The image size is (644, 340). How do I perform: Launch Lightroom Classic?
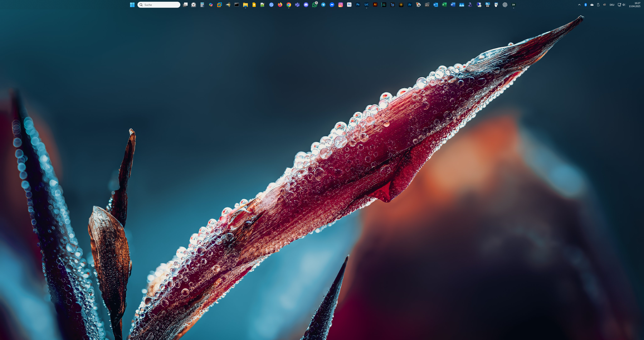point(366,5)
